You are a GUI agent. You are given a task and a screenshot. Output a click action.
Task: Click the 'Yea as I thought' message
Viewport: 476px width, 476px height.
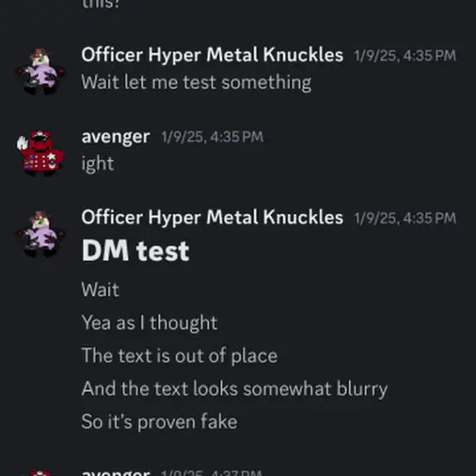(150, 323)
